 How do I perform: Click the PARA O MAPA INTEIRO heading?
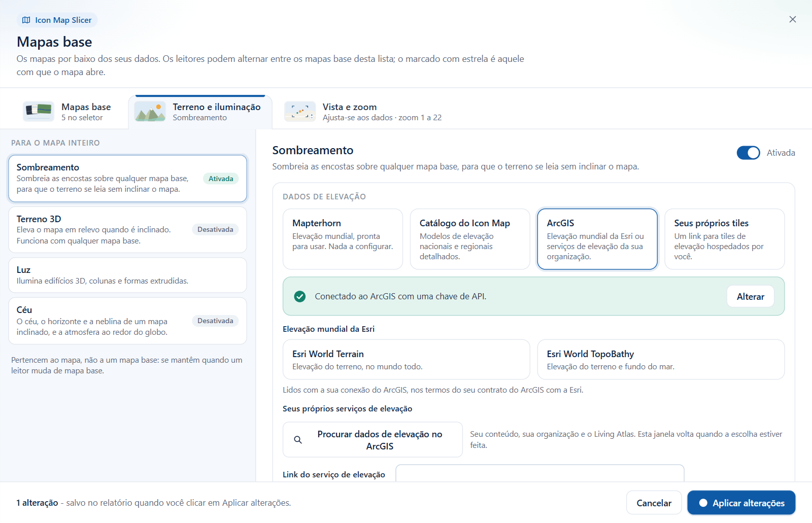tap(55, 143)
